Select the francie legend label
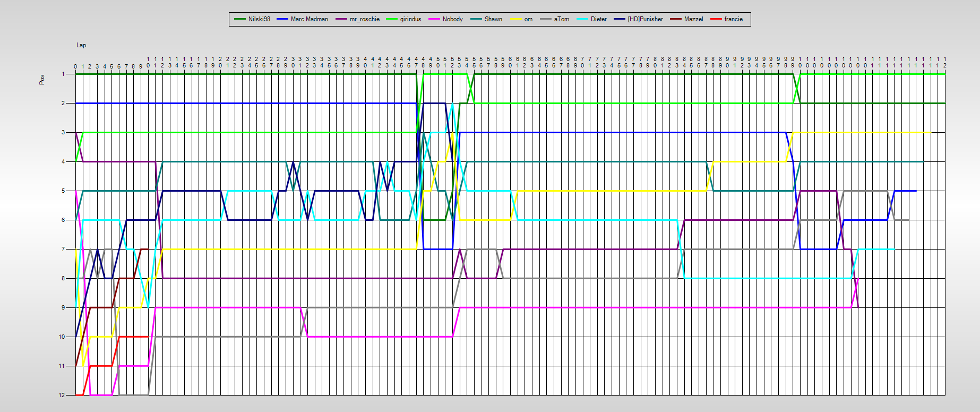Viewport: 980px width, 412px height. (x=733, y=19)
